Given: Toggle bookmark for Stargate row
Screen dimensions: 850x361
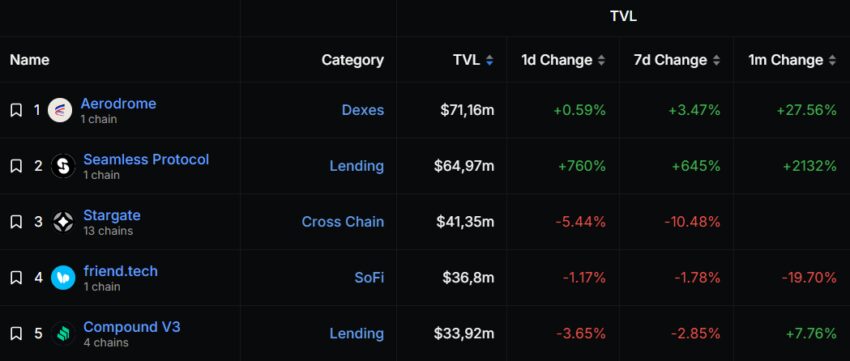Looking at the screenshot, I should tap(16, 222).
